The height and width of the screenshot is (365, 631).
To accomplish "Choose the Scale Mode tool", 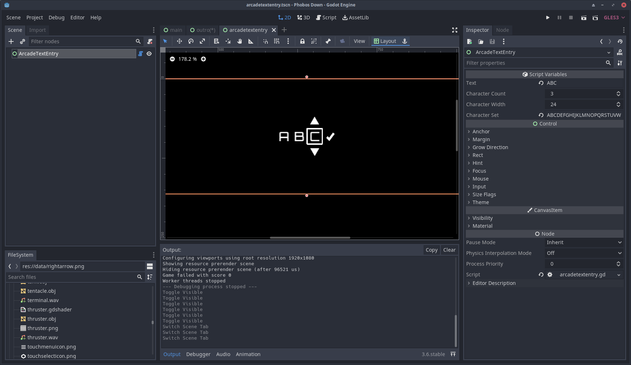I will coord(202,41).
